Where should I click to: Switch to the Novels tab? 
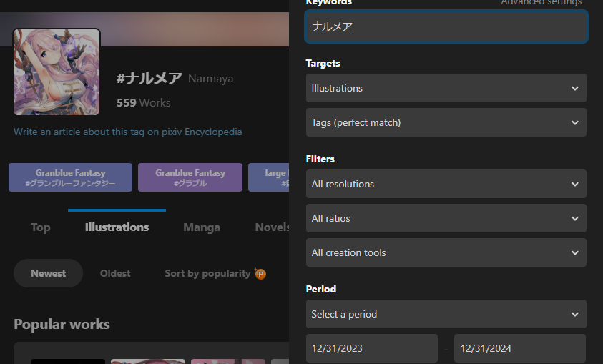[x=273, y=227]
